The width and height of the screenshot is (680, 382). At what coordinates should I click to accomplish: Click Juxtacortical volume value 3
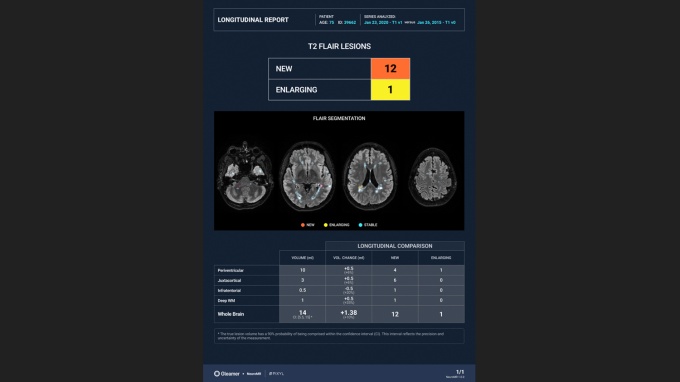point(302,280)
